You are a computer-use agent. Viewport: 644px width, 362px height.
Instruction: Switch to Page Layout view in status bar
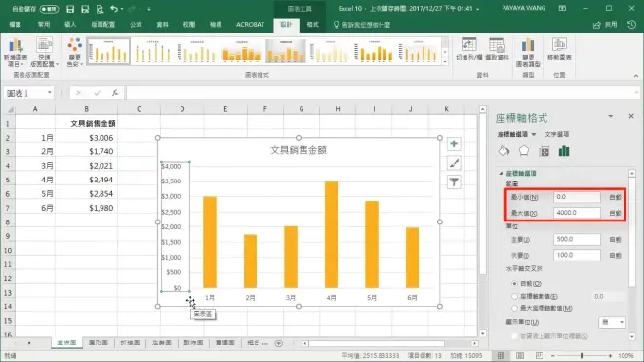coord(520,355)
